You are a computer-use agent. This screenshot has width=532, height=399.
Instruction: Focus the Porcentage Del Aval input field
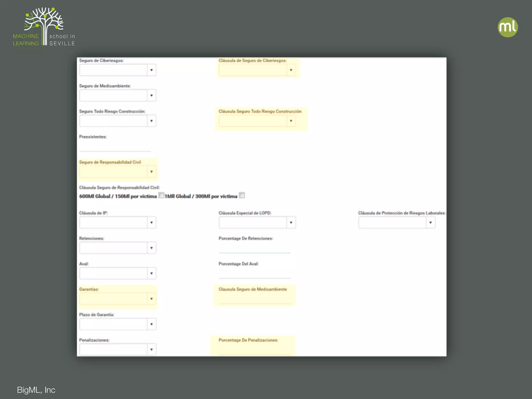[254, 274]
